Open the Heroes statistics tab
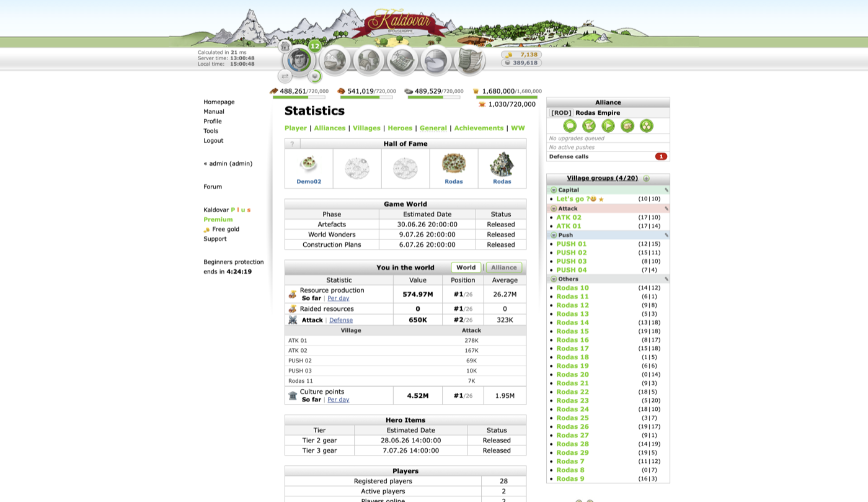The height and width of the screenshot is (502, 868). point(400,128)
